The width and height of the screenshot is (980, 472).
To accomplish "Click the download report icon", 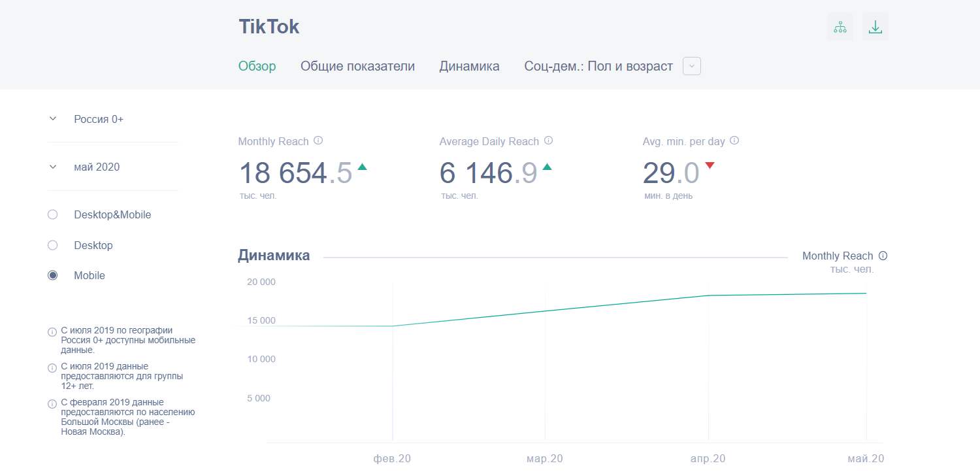I will (875, 27).
